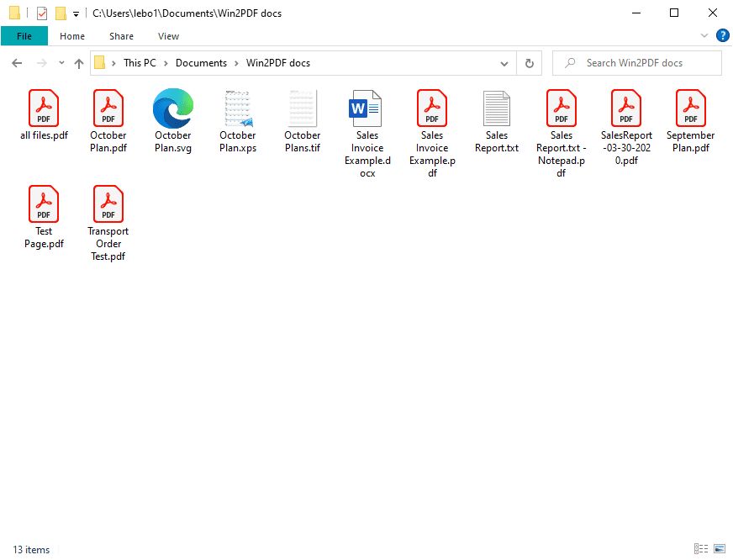The image size is (733, 560).
Task: Navigate to This PC breadcrumb
Action: click(140, 63)
